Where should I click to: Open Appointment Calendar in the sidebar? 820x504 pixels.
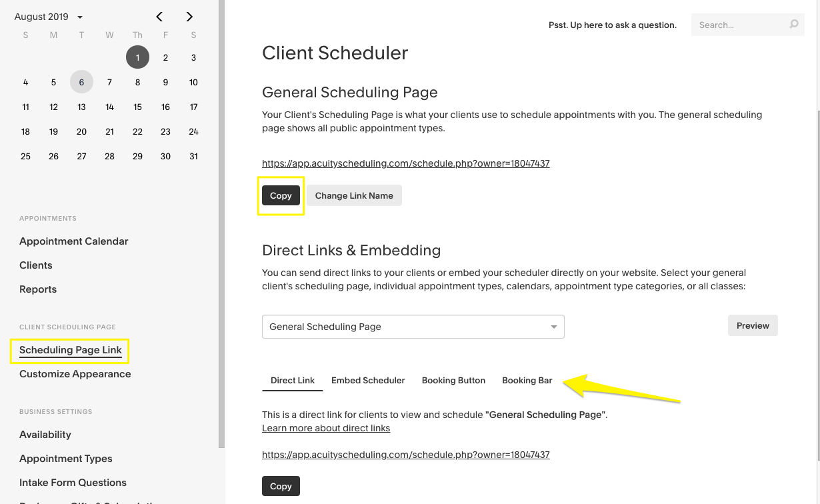(x=74, y=241)
